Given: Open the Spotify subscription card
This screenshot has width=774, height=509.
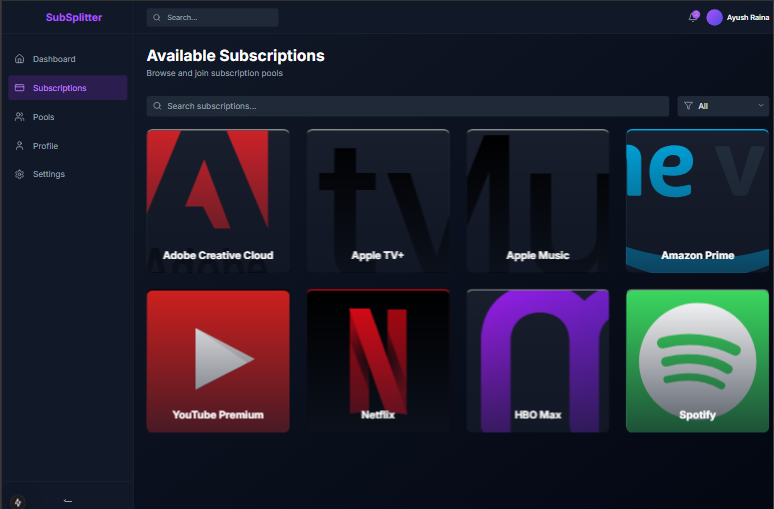Looking at the screenshot, I should [x=697, y=361].
